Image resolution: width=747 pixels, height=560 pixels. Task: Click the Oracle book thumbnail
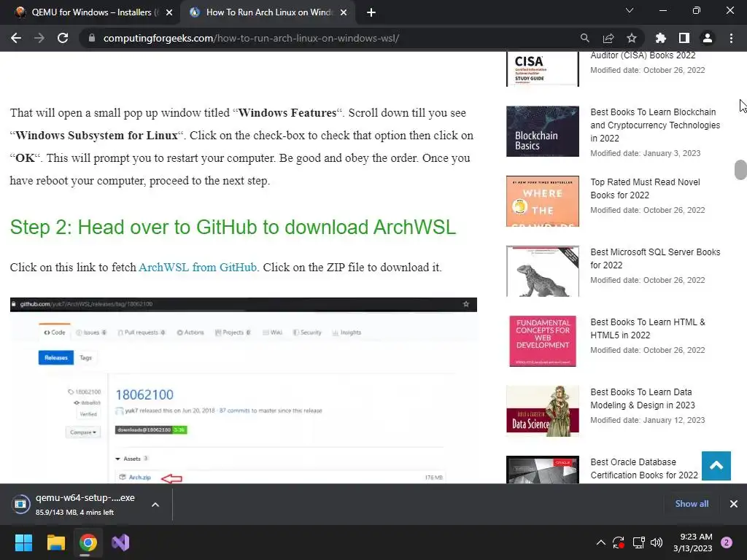click(543, 470)
